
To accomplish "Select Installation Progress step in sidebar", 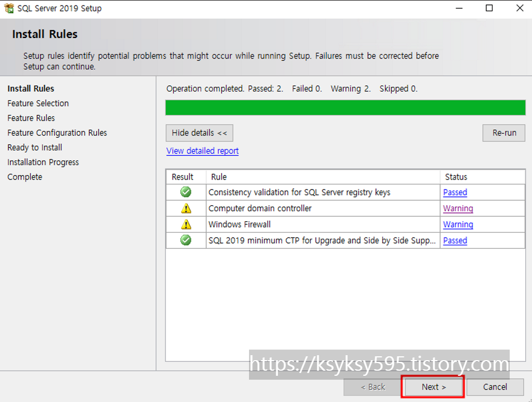I will pos(43,162).
